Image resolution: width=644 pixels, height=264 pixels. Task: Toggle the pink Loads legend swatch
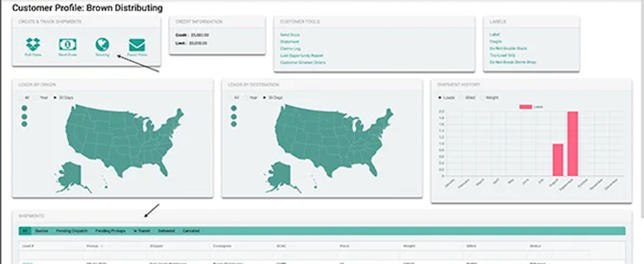pyautogui.click(x=525, y=107)
